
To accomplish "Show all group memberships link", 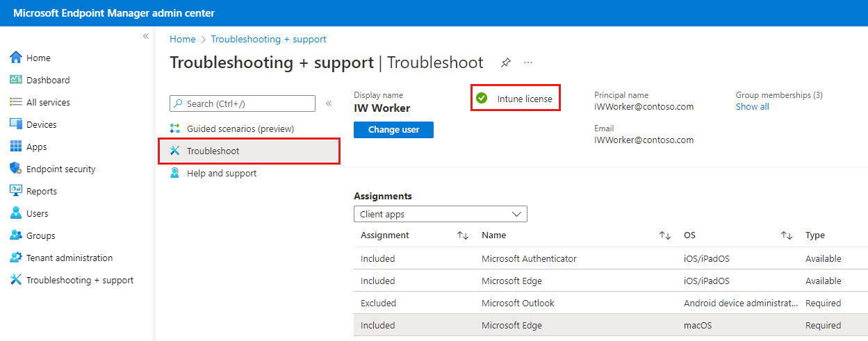I will coord(752,106).
